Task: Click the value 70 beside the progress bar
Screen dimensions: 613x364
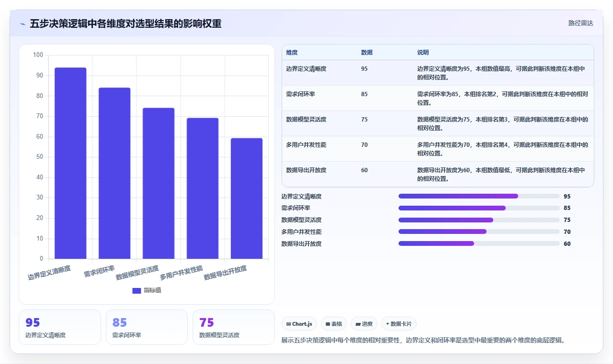Action: (567, 232)
